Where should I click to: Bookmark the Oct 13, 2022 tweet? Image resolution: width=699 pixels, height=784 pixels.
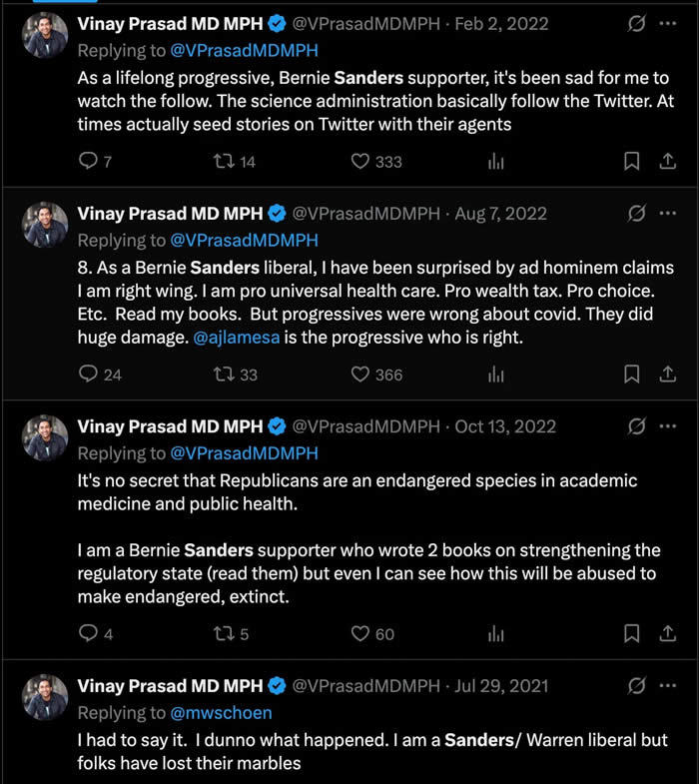(x=631, y=633)
